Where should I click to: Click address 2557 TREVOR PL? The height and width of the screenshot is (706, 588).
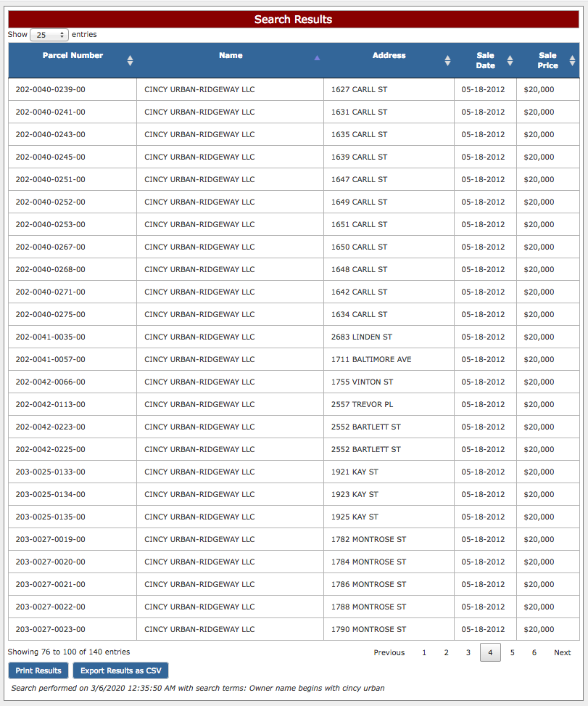pyautogui.click(x=363, y=405)
